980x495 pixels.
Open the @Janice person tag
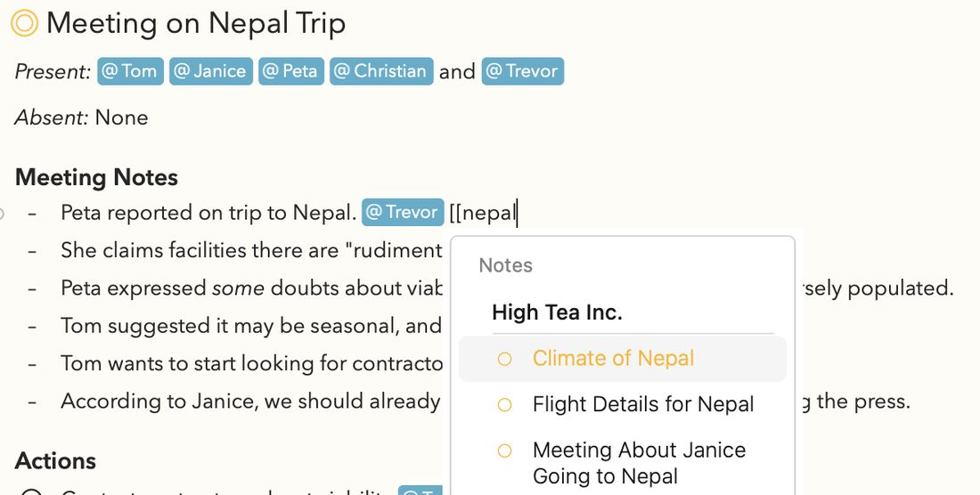210,71
